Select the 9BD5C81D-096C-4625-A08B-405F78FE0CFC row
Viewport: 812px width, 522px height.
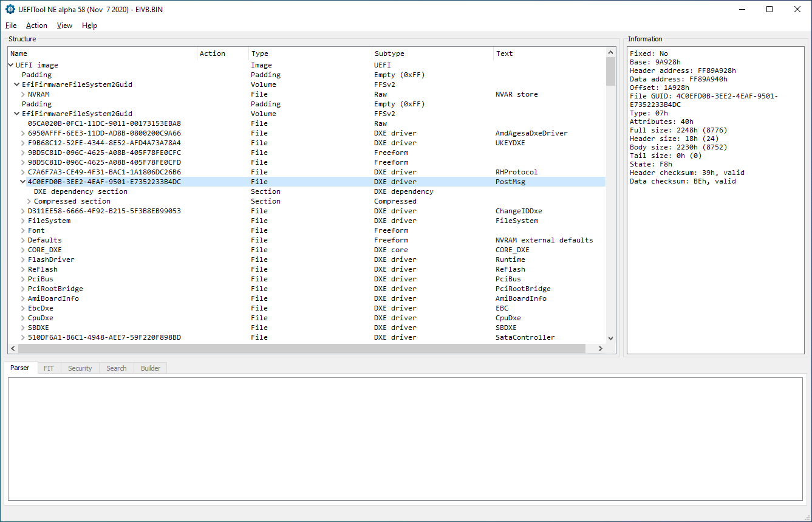[307, 153]
